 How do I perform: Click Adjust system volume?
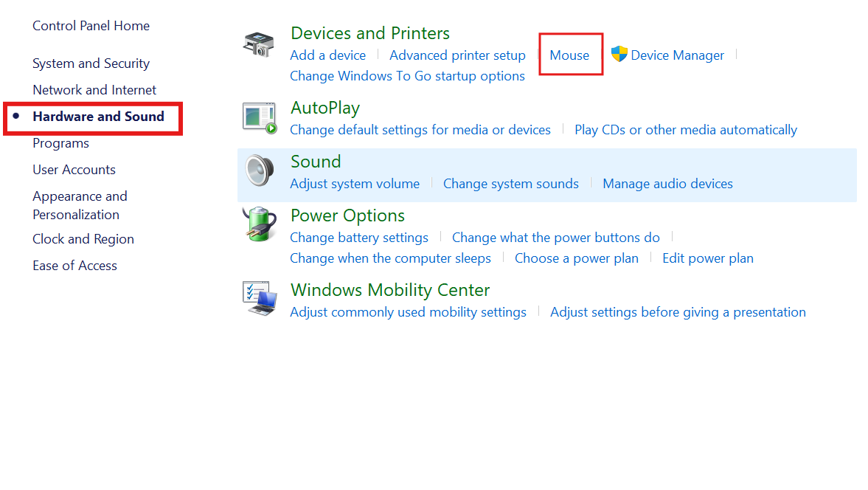(x=355, y=184)
